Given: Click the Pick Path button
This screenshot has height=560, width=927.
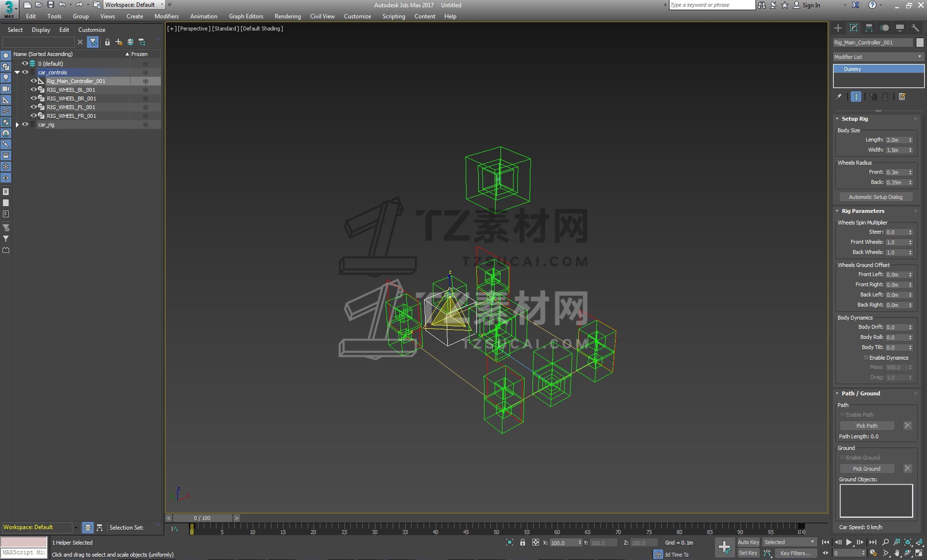Looking at the screenshot, I should point(867,426).
